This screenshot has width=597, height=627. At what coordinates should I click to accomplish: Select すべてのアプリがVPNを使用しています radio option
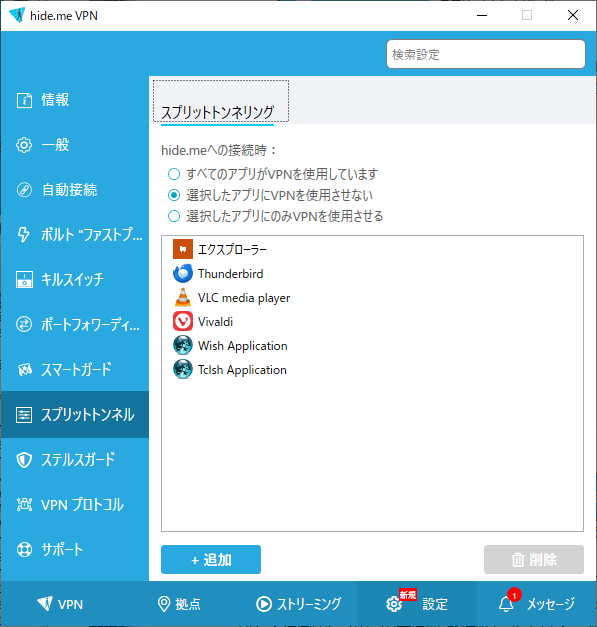pos(174,174)
